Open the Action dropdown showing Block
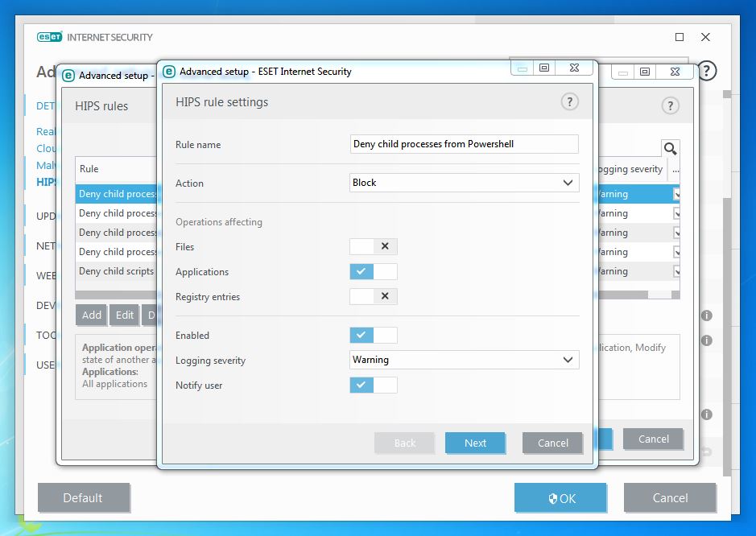 465,183
